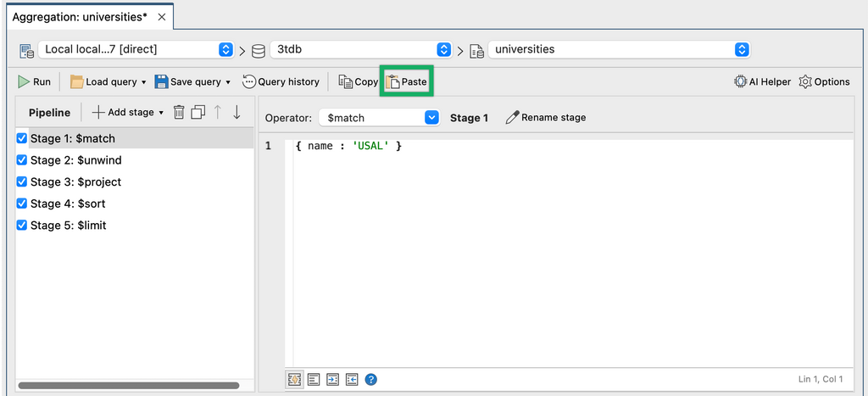Screen dimensions: 868x396
Task: Click the indent code icon below editor
Action: [x=332, y=380]
